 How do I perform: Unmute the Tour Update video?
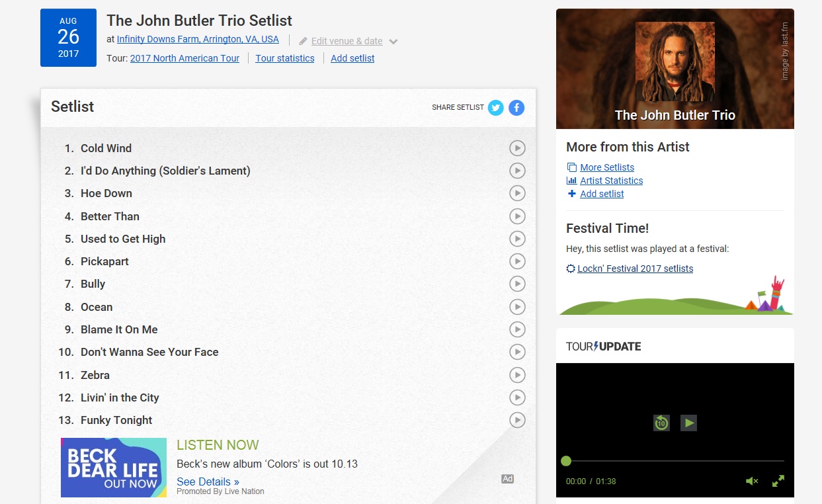pyautogui.click(x=752, y=481)
